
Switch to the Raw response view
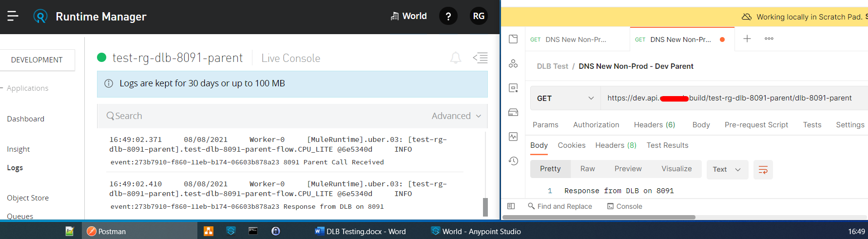coord(587,169)
